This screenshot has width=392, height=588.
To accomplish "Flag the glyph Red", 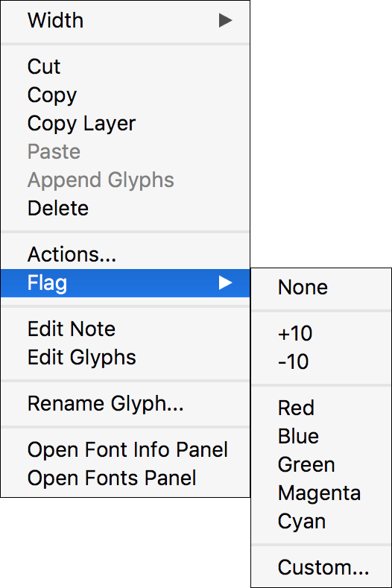I will [321, 408].
